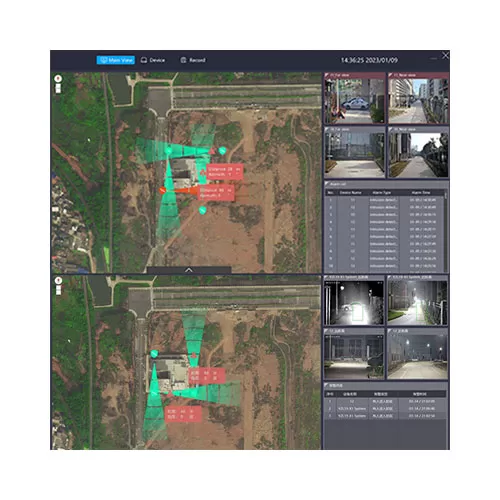
Task: Open the daytime near-view street feed with buildings
Action: pyautogui.click(x=418, y=101)
